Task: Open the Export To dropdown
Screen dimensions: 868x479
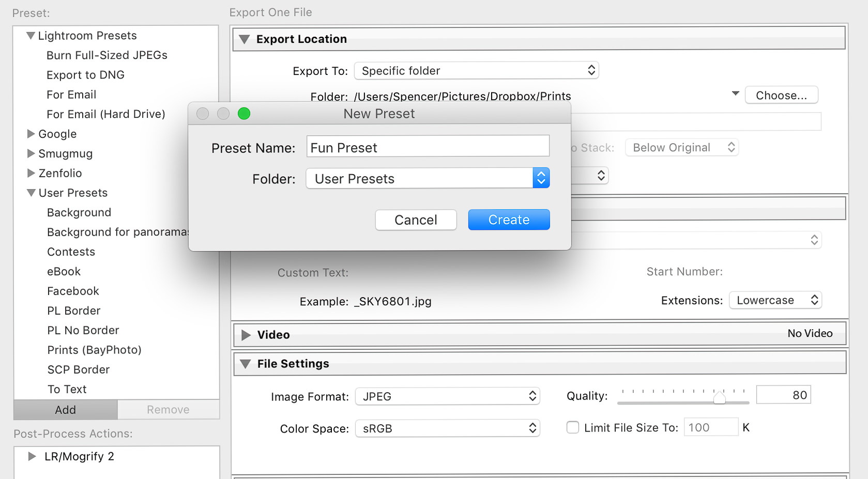Action: tap(476, 70)
